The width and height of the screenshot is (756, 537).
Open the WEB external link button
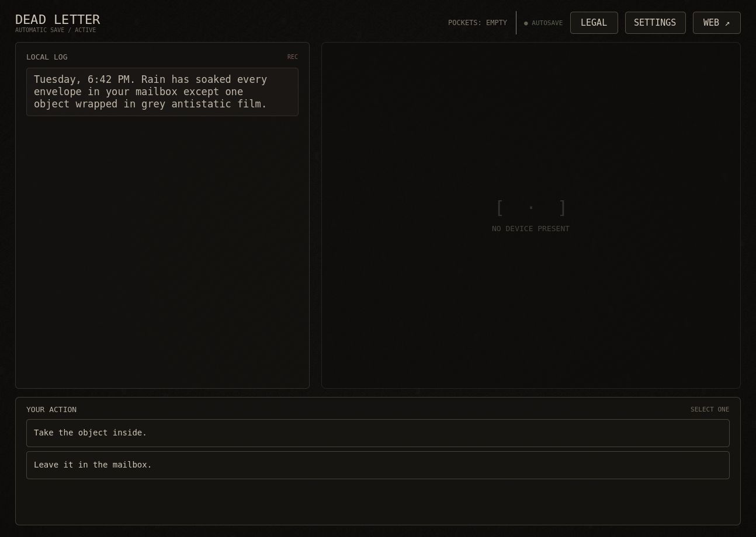[x=716, y=23]
